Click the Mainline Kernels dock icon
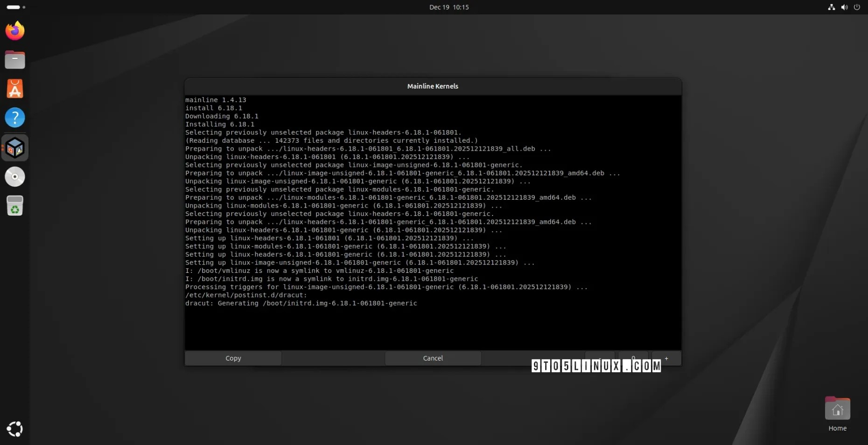 point(15,148)
